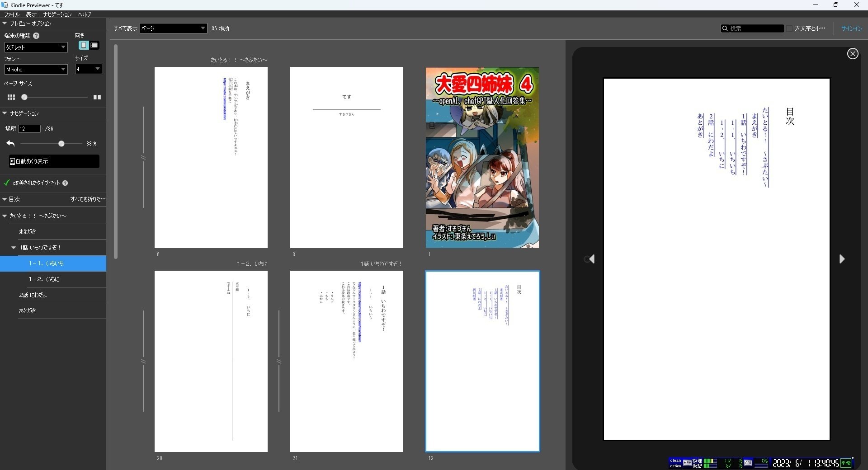Collapse the 1話 いちわですぞ！ tree entry

coord(14,247)
